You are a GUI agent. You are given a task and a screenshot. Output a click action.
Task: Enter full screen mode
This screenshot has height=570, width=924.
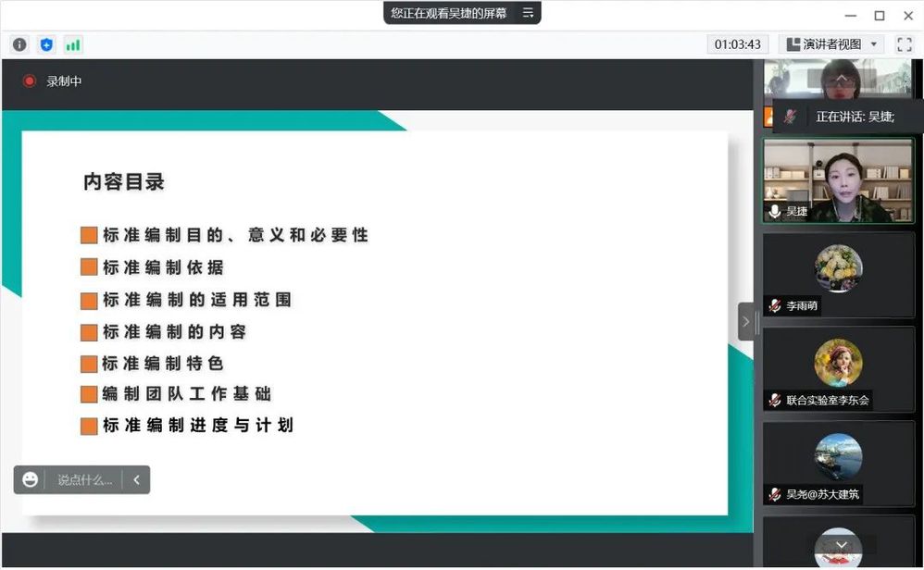tap(904, 44)
